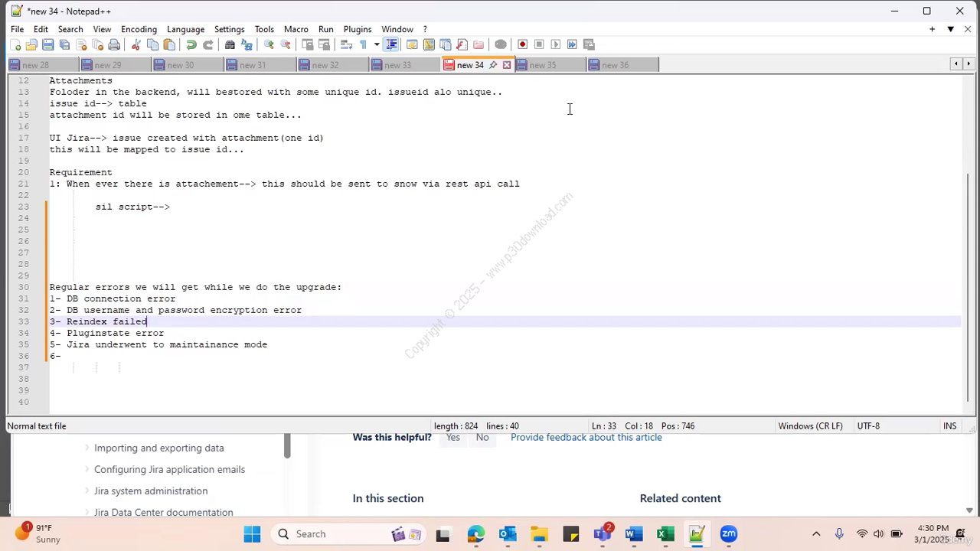Viewport: 980px width, 551px height.
Task: Open Excel from the taskbar
Action: pyautogui.click(x=665, y=534)
